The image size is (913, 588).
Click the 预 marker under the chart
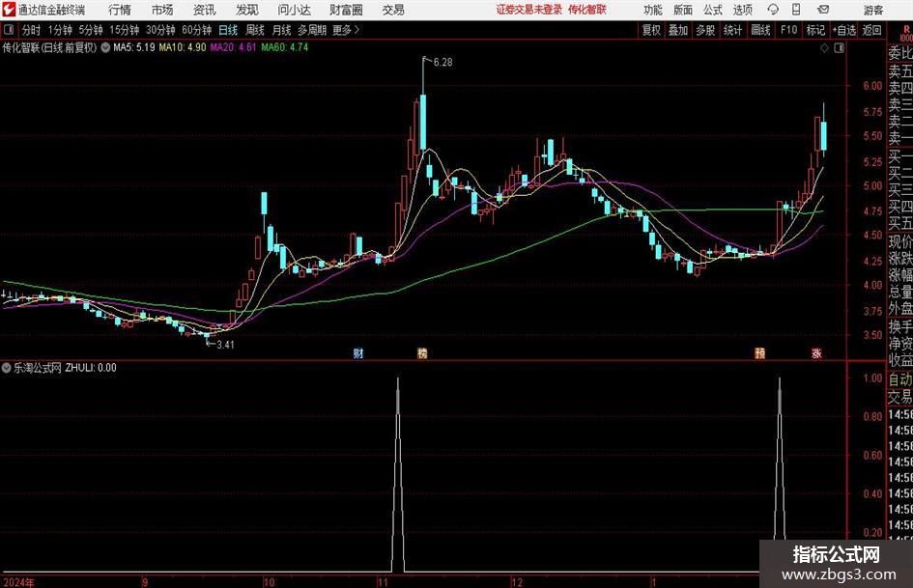pyautogui.click(x=759, y=352)
